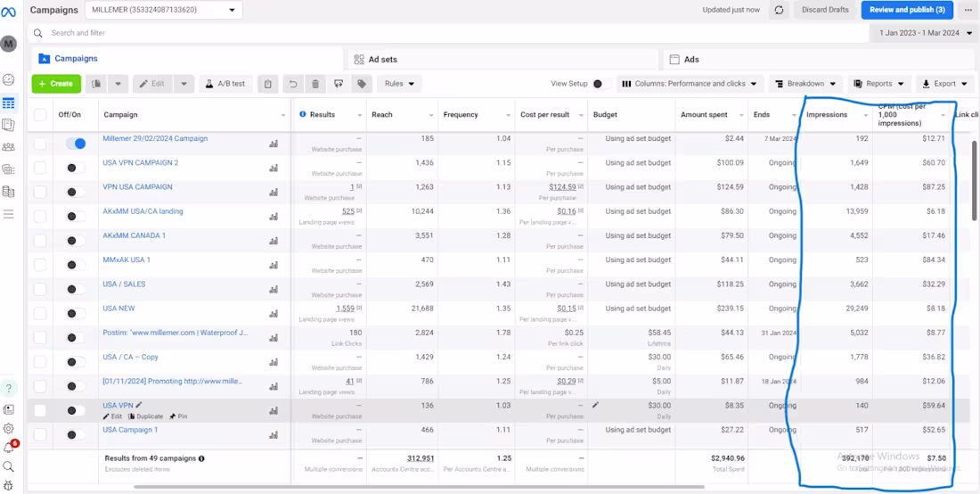Click the horizontal scrollbar at table bottom
The image size is (980, 494).
[419, 487]
